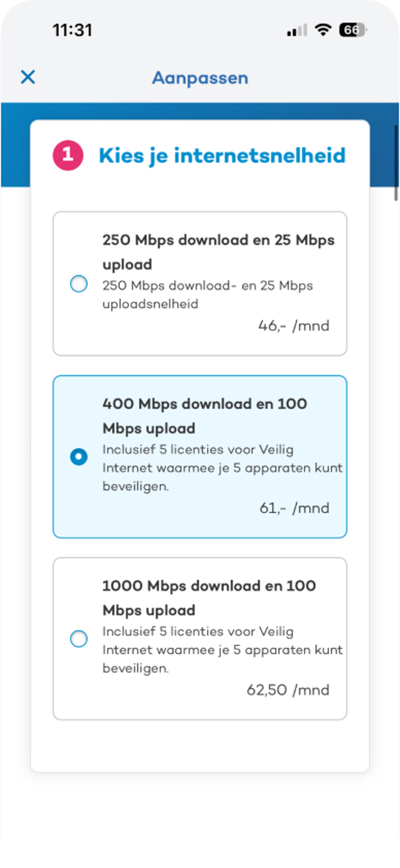Tap the 61,- /mnd price
The height and width of the screenshot is (868, 400).
point(294,508)
